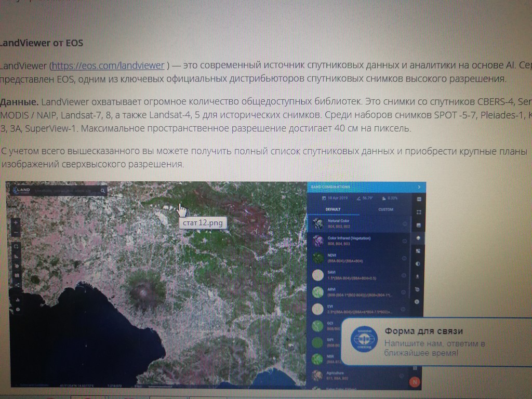Choose the NDVI index row
532x399 pixels.
click(358, 258)
